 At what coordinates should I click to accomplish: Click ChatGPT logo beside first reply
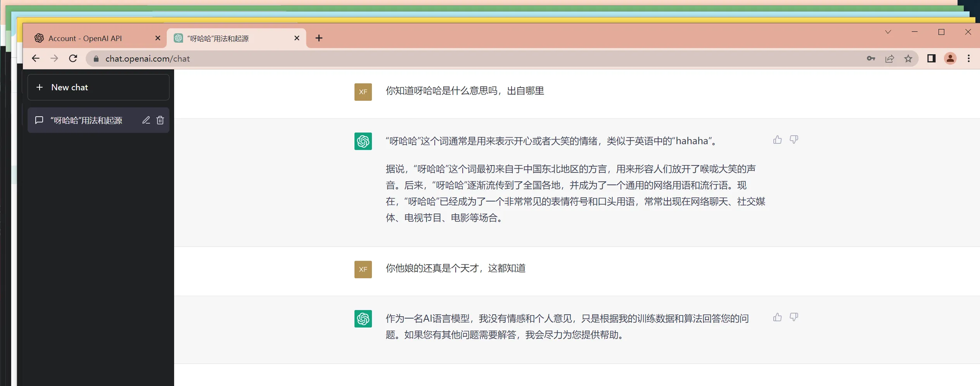click(x=363, y=141)
